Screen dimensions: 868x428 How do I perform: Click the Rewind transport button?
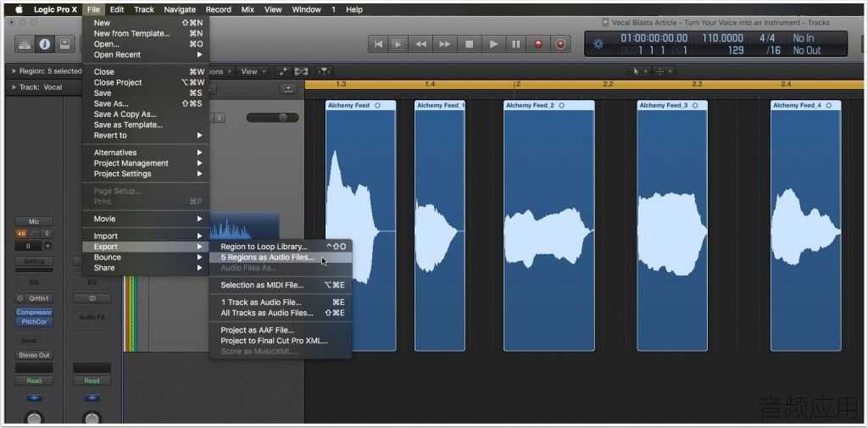tap(420, 44)
